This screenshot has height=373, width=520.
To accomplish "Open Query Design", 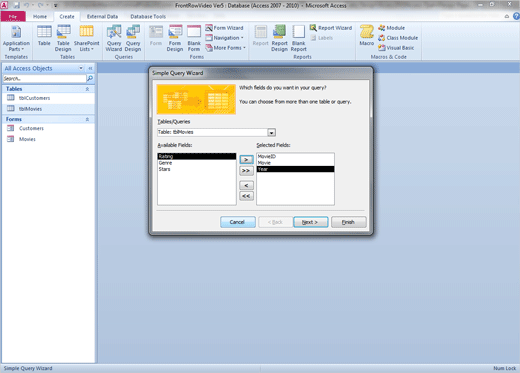I will pos(133,39).
